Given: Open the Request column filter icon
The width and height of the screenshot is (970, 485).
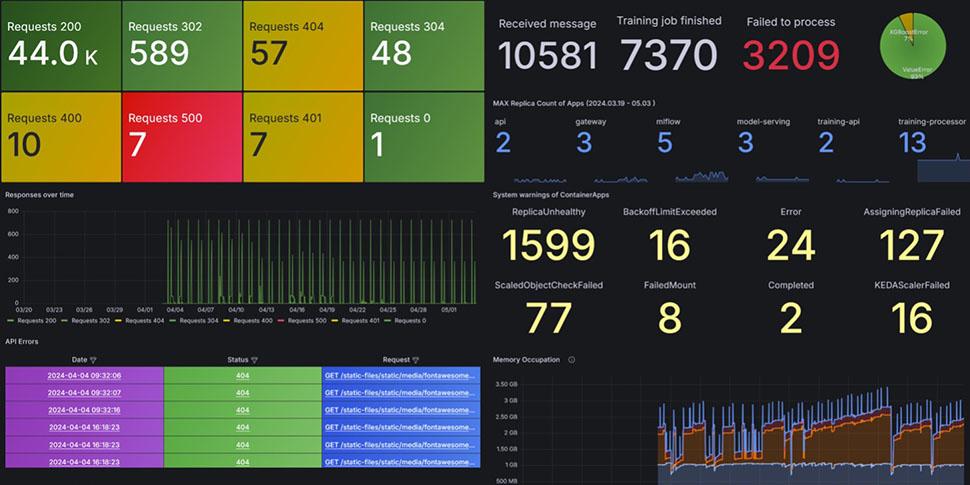Looking at the screenshot, I should coord(415,360).
